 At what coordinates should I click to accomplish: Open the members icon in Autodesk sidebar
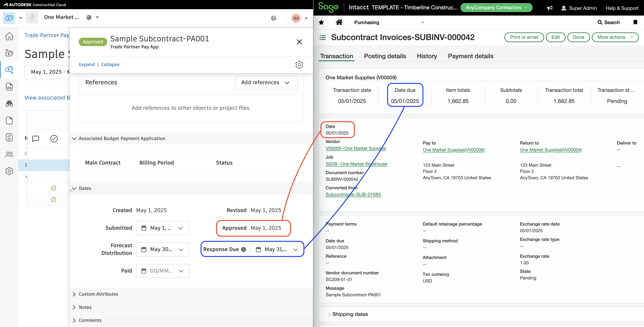9,154
